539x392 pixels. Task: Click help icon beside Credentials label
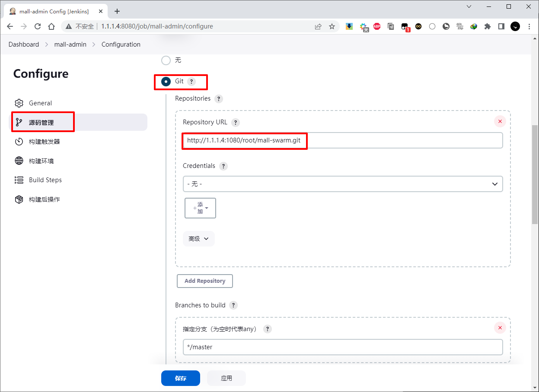223,166
